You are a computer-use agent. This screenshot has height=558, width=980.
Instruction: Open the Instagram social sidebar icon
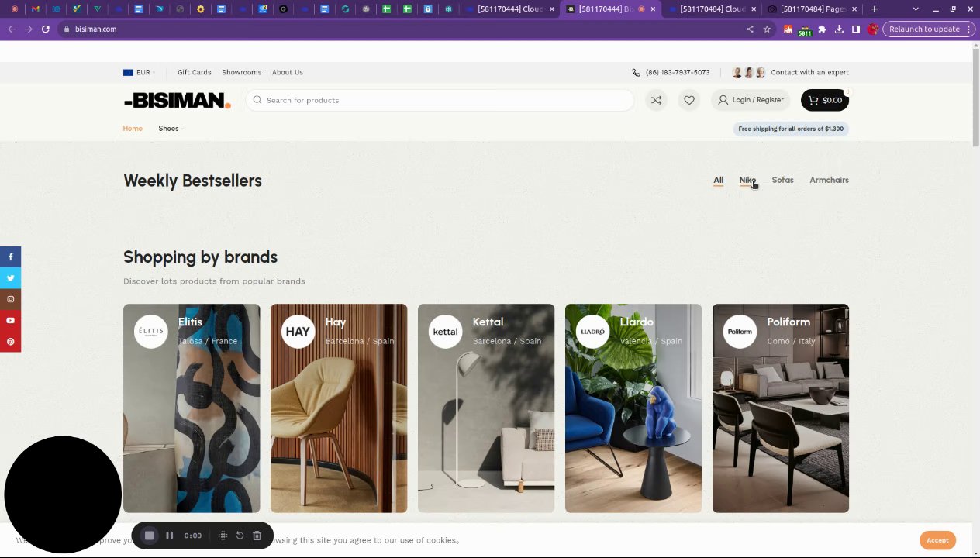[10, 299]
